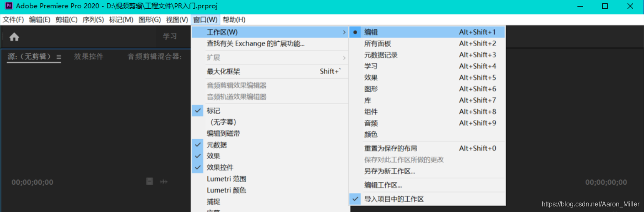Switch to 元数据记录 workspace
This screenshot has height=212, width=644.
pyautogui.click(x=427, y=55)
